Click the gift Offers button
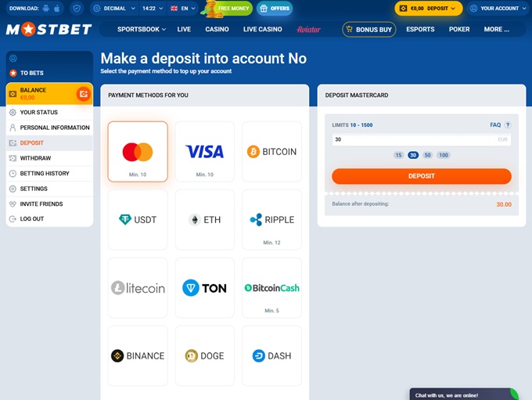532x400 pixels. point(274,9)
